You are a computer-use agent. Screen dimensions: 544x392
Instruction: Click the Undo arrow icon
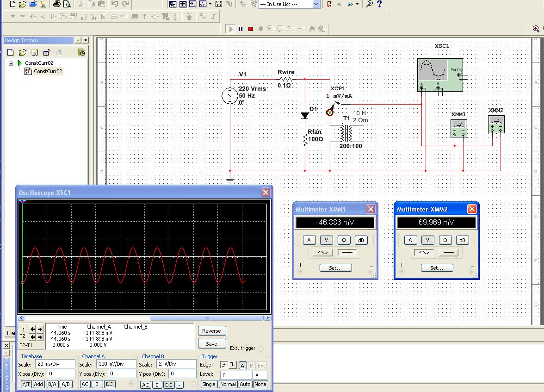click(x=115, y=4)
